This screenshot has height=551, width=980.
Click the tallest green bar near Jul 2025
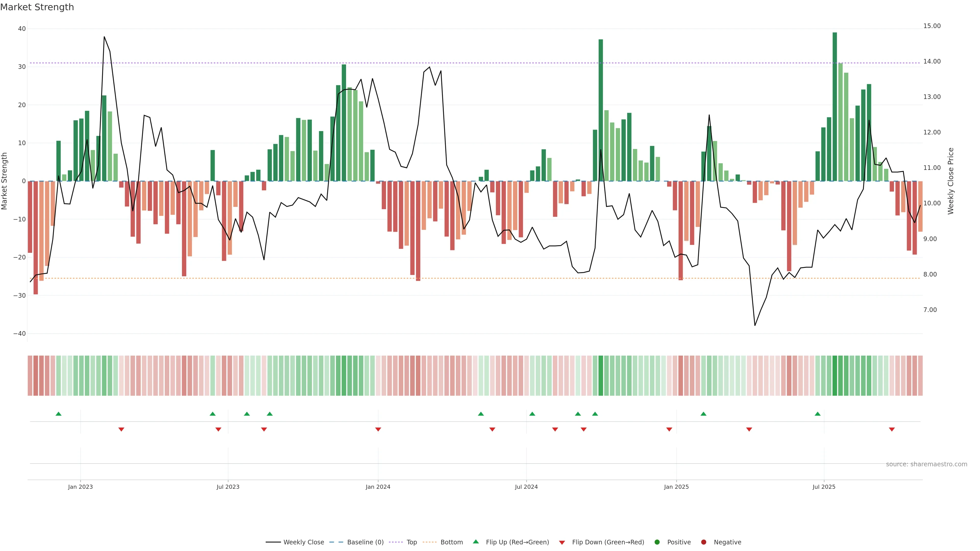(835, 106)
